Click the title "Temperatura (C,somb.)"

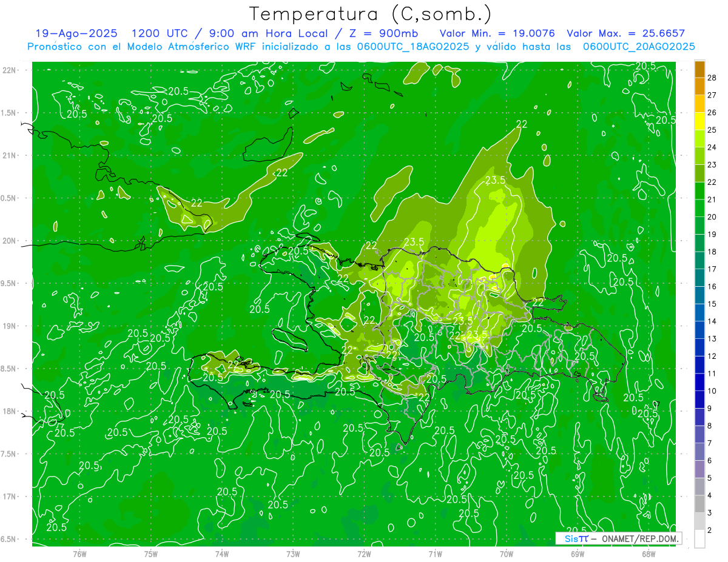click(x=370, y=14)
